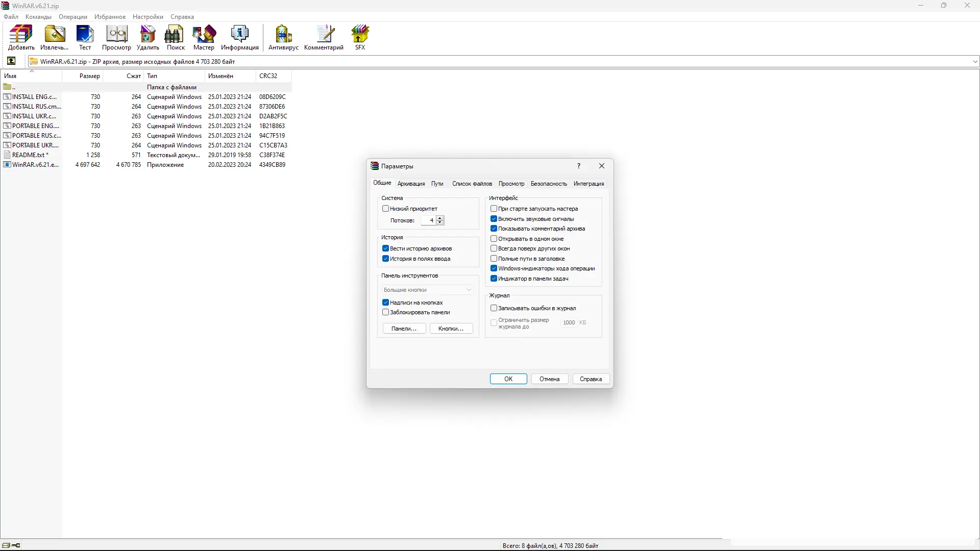The width and height of the screenshot is (980, 551).
Task: Increase the Потоков thread count spinner
Action: 440,218
